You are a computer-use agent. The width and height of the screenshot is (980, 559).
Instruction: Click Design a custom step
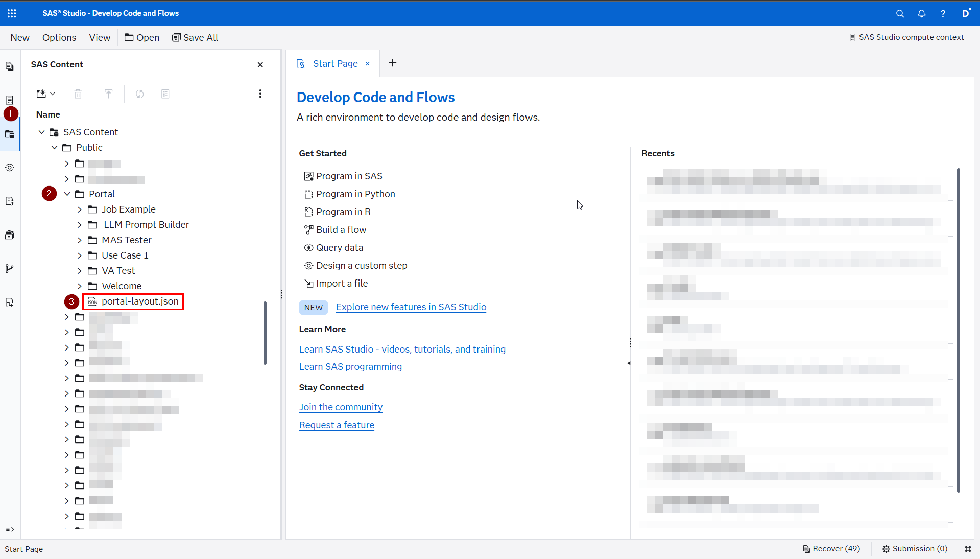click(x=356, y=266)
